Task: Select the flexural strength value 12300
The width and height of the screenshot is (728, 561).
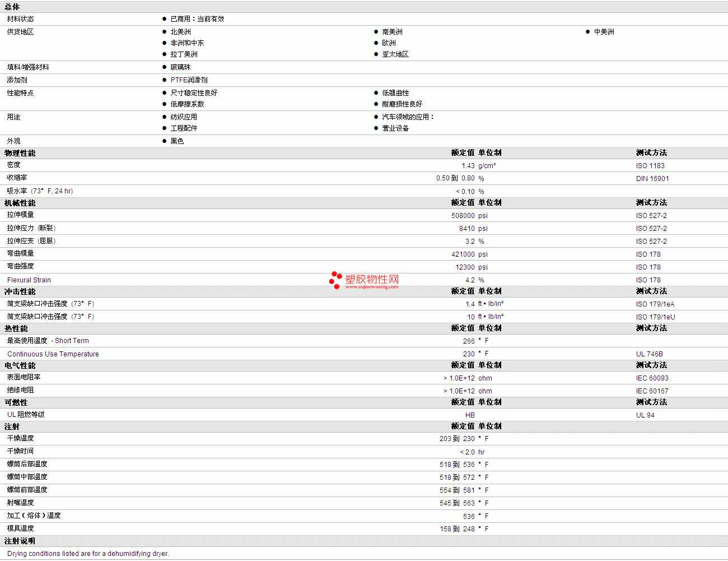Action: tap(465, 267)
